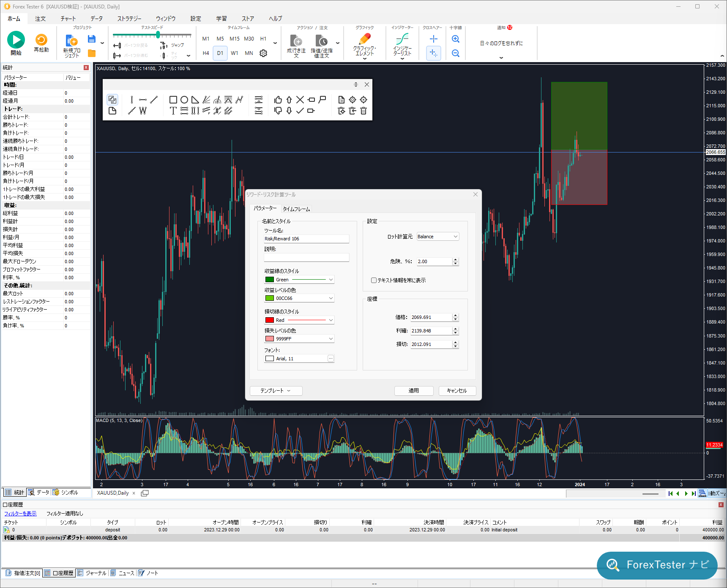Switch to the MN timeframe
Viewport: 727px width, 588px height.
coord(249,53)
